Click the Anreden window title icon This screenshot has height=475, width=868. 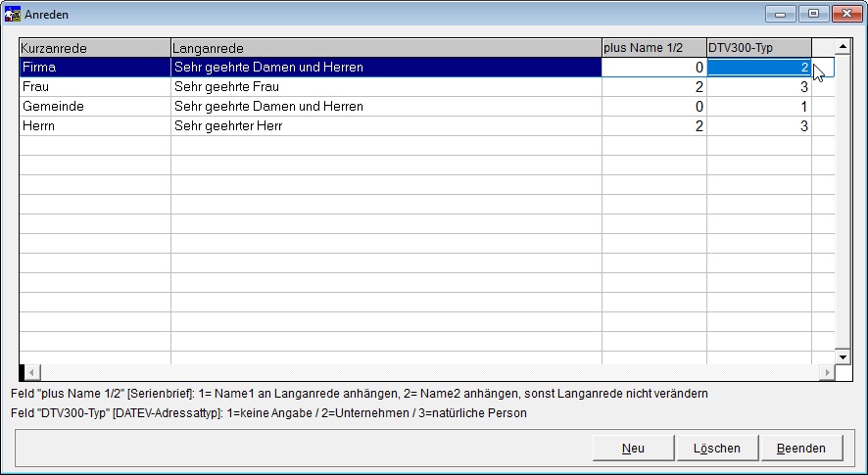click(x=12, y=14)
